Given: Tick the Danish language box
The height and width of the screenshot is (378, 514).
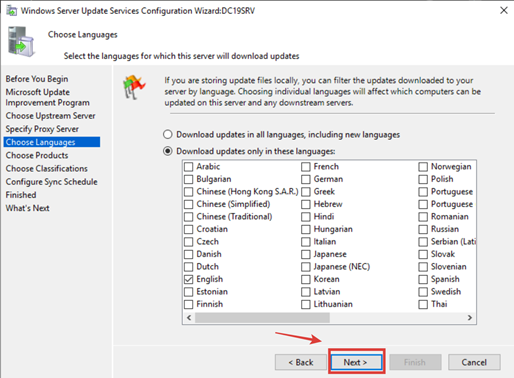Looking at the screenshot, I should click(x=189, y=254).
